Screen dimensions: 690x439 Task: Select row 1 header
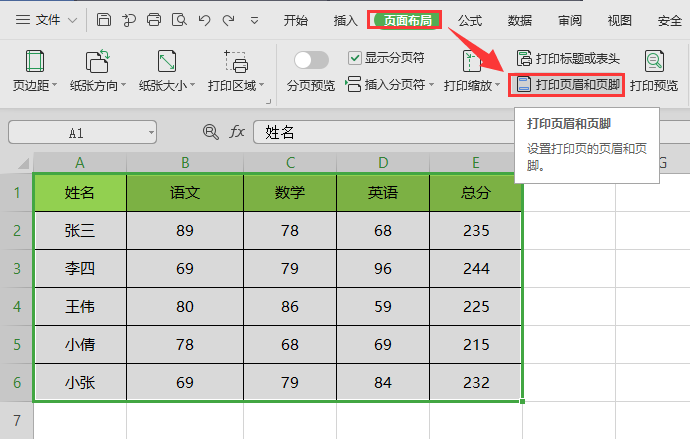coord(17,193)
